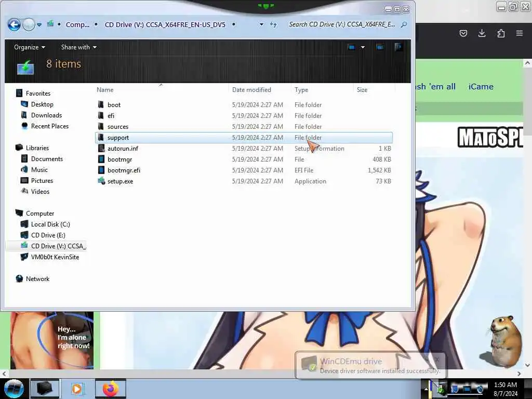Open VM0b0t KevinSite location
Screen dimensions: 532x399
(x=55, y=257)
